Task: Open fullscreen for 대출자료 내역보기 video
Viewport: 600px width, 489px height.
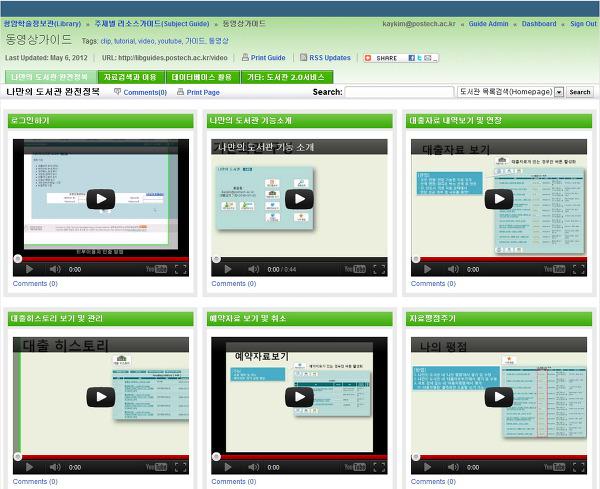Action: [579, 269]
